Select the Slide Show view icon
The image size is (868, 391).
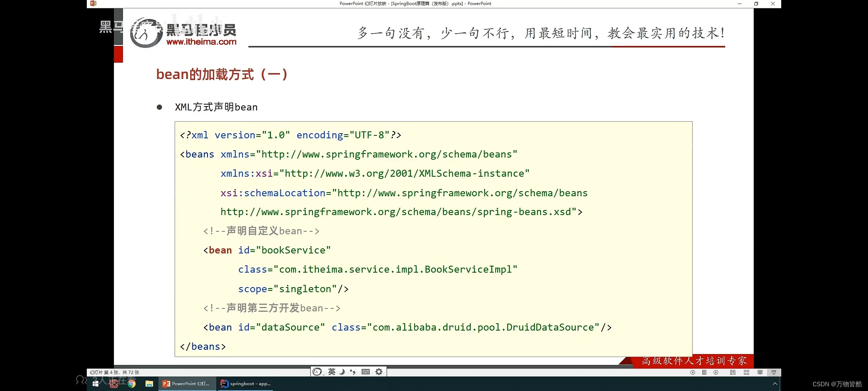click(774, 372)
